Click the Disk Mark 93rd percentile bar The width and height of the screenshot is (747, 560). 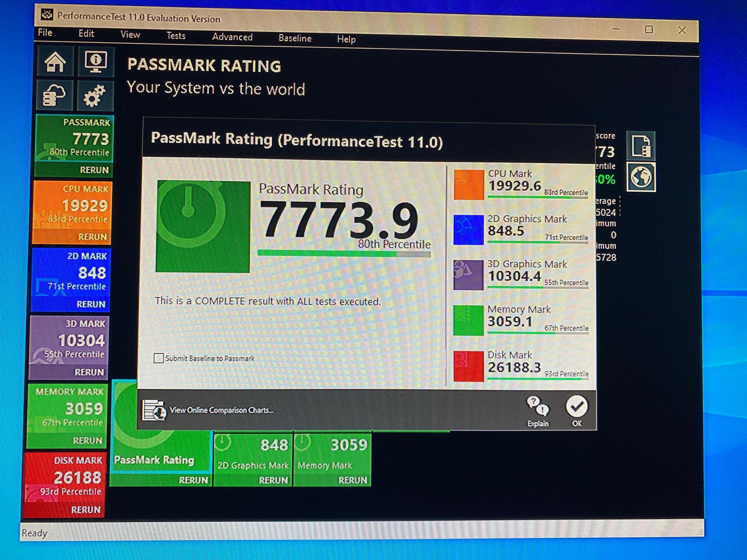[538, 379]
